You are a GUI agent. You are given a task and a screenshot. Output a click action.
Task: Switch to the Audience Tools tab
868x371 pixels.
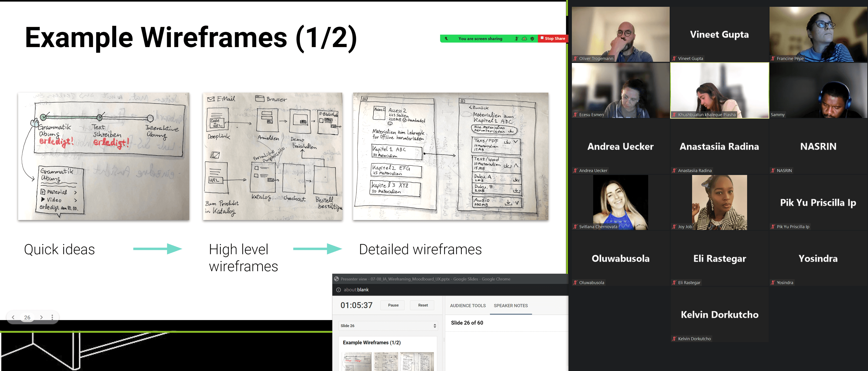[468, 306]
